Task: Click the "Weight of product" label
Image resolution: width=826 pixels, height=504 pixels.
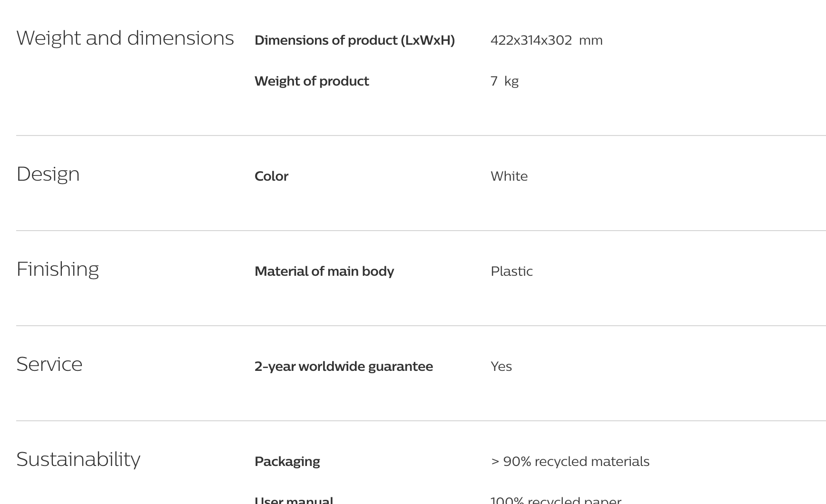Action: 312,81
